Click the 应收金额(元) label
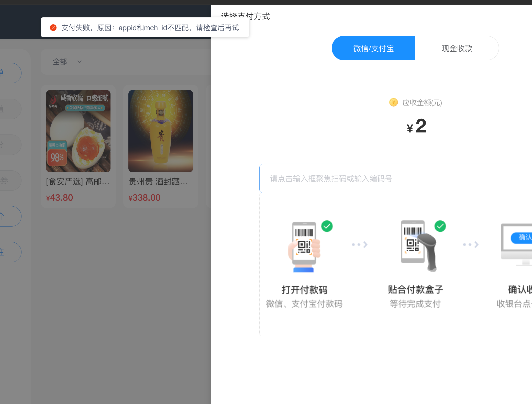This screenshot has height=404, width=532. pyautogui.click(x=422, y=103)
